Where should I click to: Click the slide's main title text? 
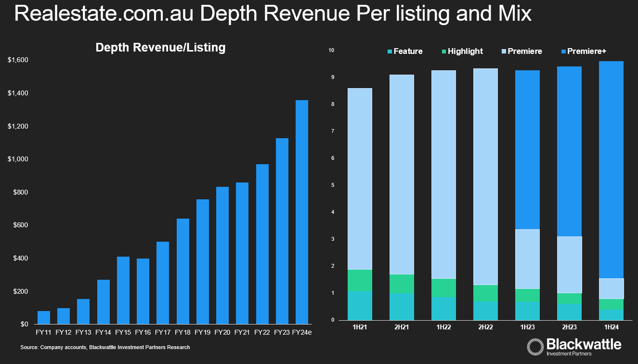pos(273,14)
